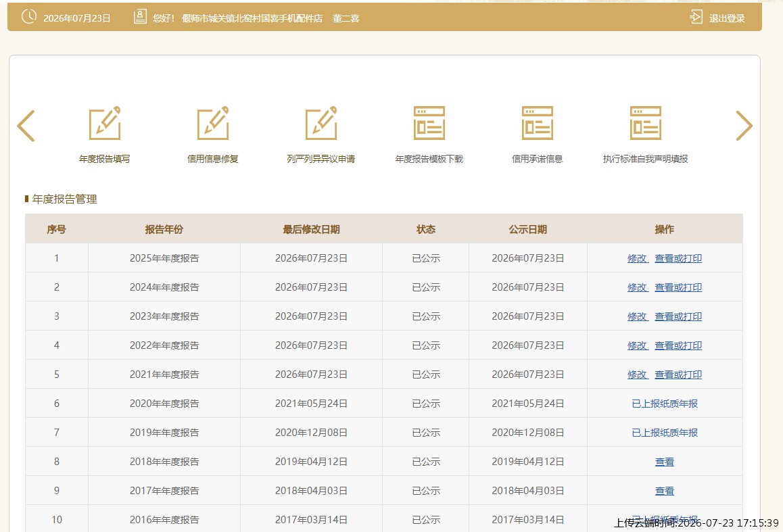
Task: Click the 列严列异议申请 label
Action: tap(321, 159)
